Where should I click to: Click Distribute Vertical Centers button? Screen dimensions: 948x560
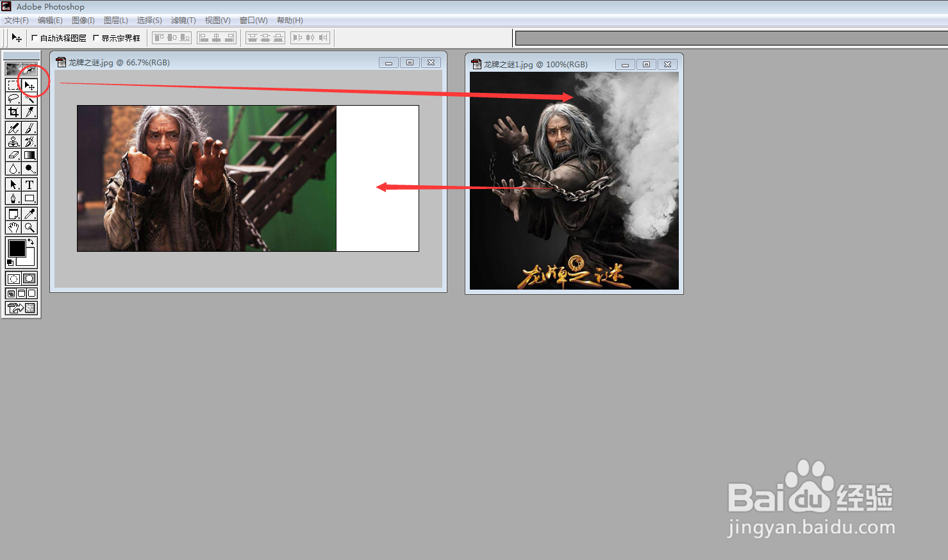click(x=265, y=38)
